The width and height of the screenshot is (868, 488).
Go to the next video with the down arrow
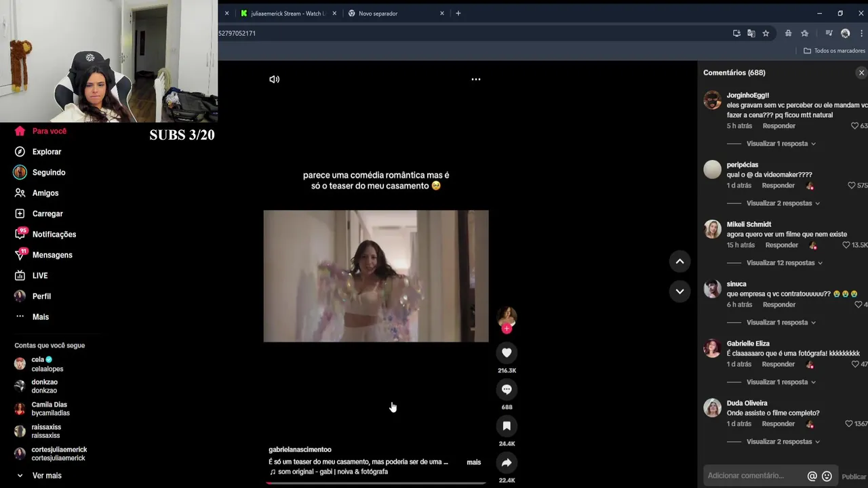click(x=679, y=291)
